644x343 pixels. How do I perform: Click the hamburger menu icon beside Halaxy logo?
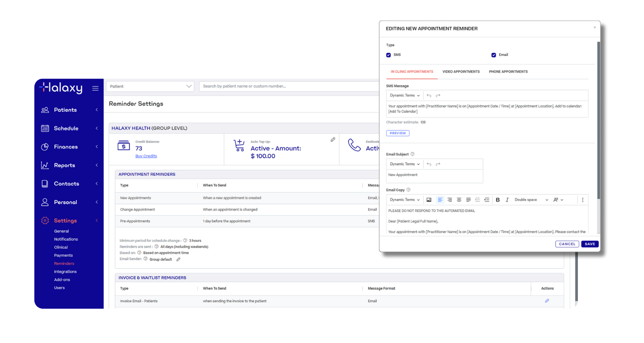click(x=95, y=88)
